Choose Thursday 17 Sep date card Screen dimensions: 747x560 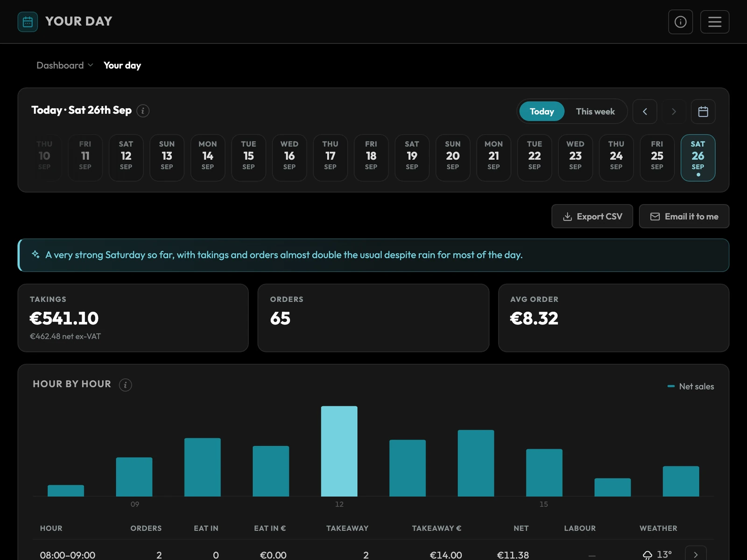(330, 158)
